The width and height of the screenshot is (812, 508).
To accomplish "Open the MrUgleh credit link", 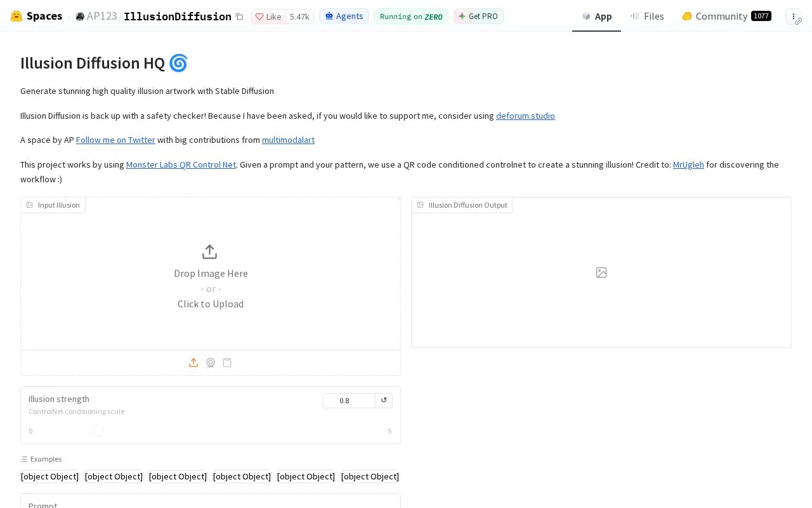I will (688, 164).
